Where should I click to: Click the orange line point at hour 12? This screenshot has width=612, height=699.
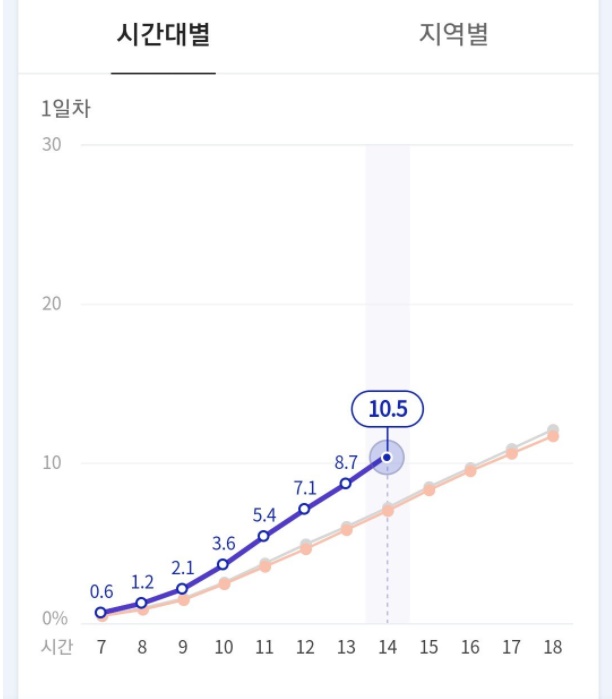point(306,549)
